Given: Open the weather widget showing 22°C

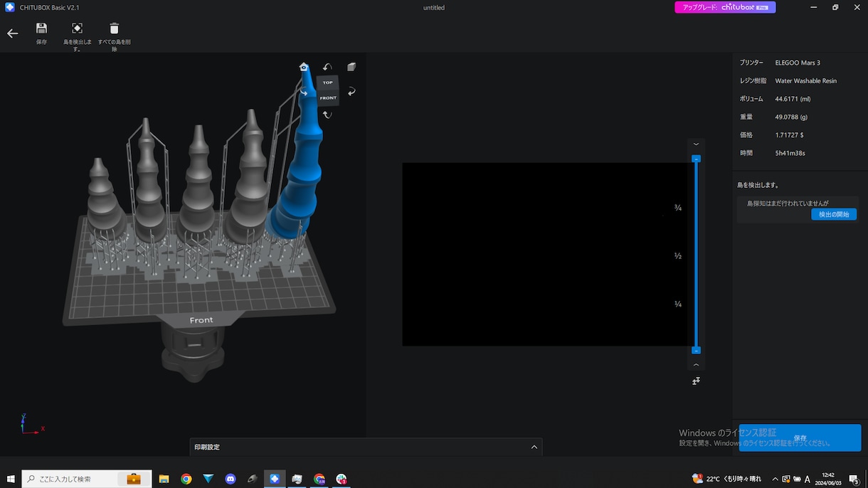Looking at the screenshot, I should pyautogui.click(x=726, y=479).
